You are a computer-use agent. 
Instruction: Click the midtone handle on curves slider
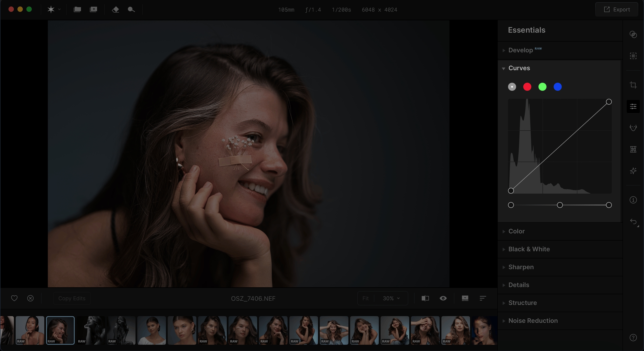pyautogui.click(x=560, y=205)
